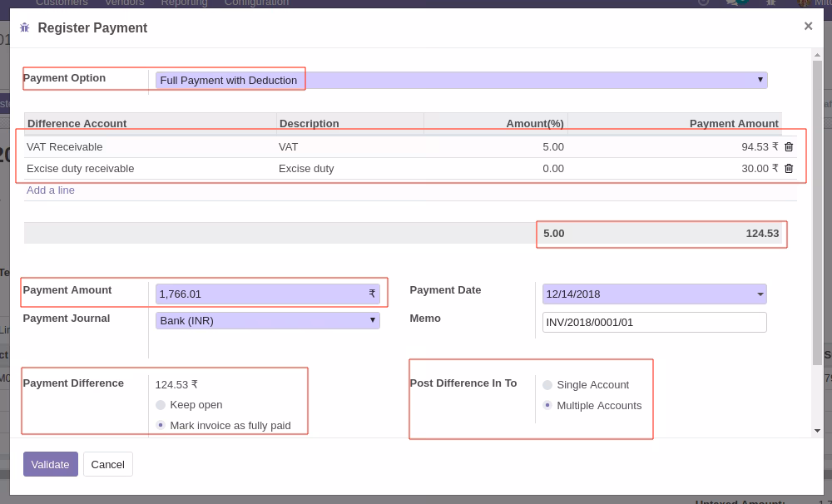Close the Register Payment dialog
Image resolution: width=832 pixels, height=504 pixels.
point(808,26)
